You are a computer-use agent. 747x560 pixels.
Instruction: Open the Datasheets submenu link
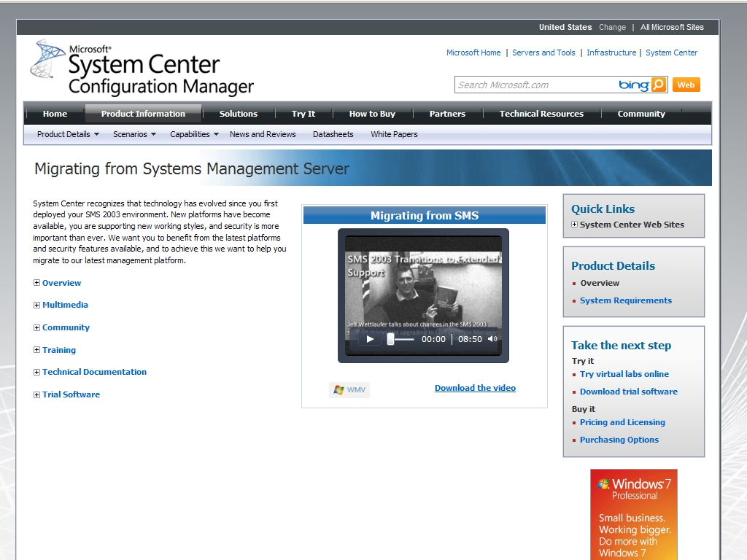[x=333, y=134]
